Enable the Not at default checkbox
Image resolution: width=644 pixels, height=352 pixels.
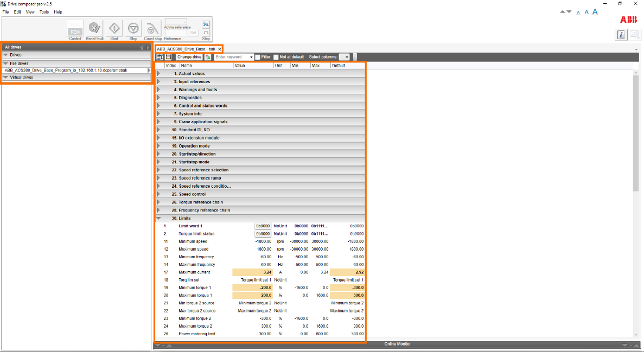pos(276,57)
